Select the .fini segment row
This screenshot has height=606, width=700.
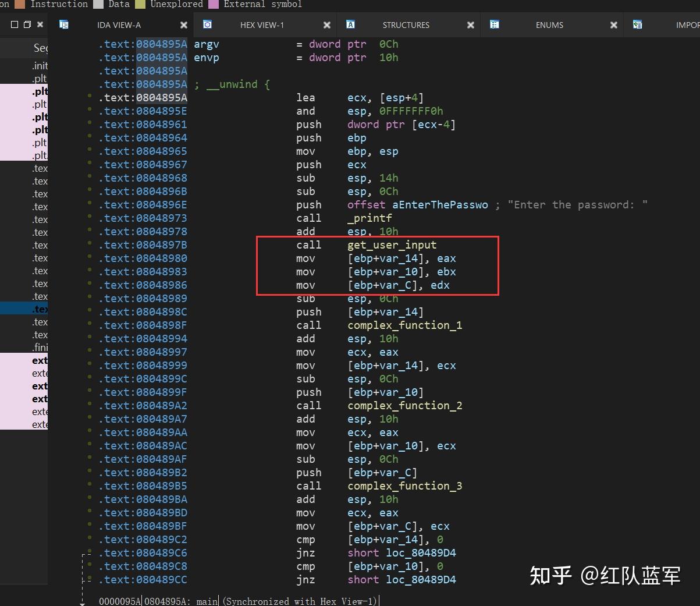click(24, 348)
